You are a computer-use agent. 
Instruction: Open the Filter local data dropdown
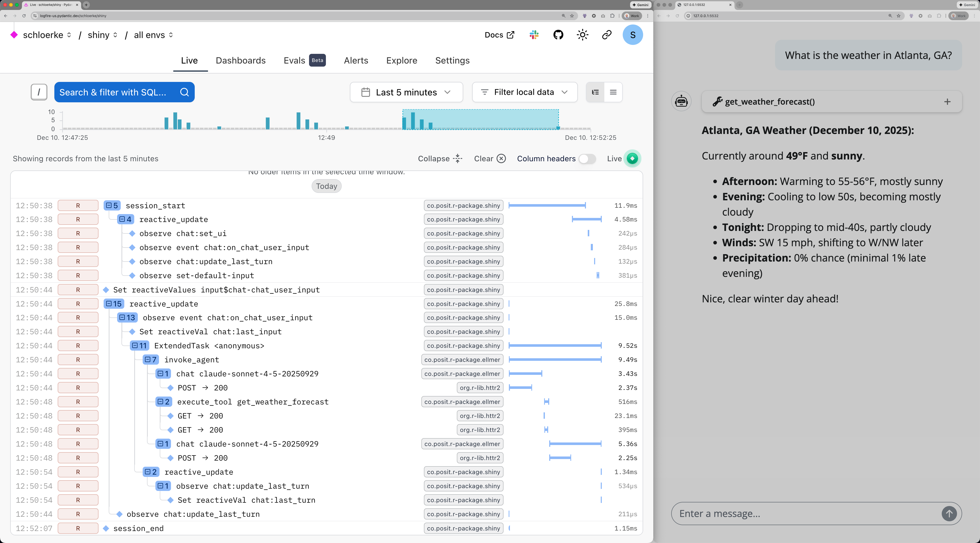(525, 92)
